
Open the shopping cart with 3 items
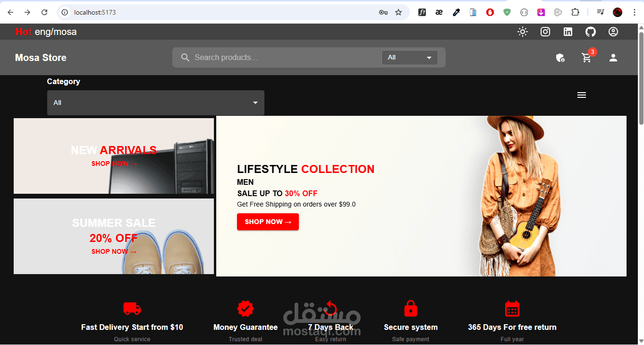pyautogui.click(x=587, y=58)
